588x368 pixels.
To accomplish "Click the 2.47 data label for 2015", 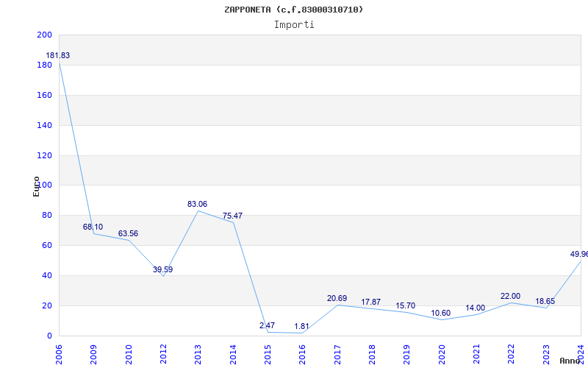I will [267, 326].
